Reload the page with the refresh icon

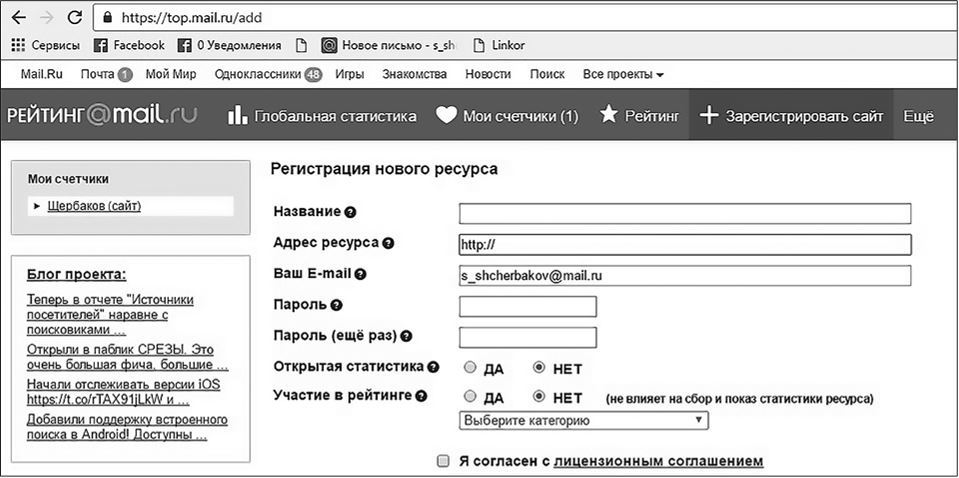(74, 18)
